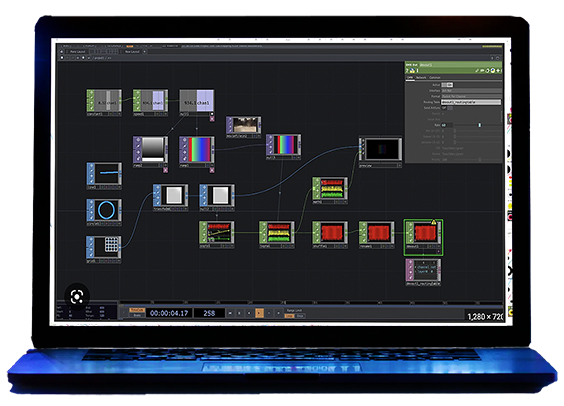Open Python help icon in parameter header
564x406 pixels.
(412, 70)
